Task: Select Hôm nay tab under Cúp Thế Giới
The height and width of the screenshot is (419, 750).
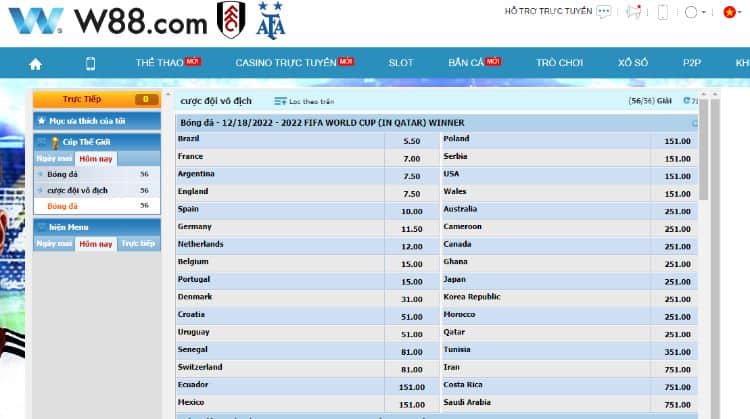Action: pos(96,159)
